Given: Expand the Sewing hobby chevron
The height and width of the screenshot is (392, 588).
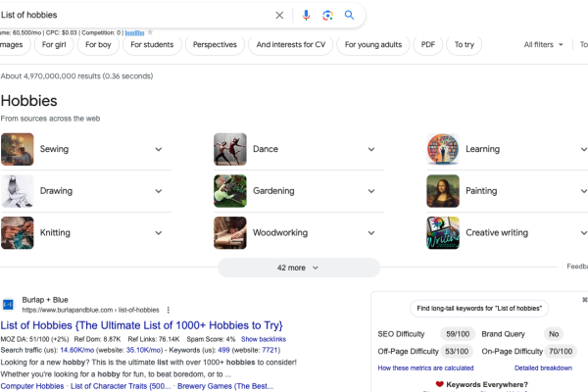Looking at the screenshot, I should pos(159,149).
